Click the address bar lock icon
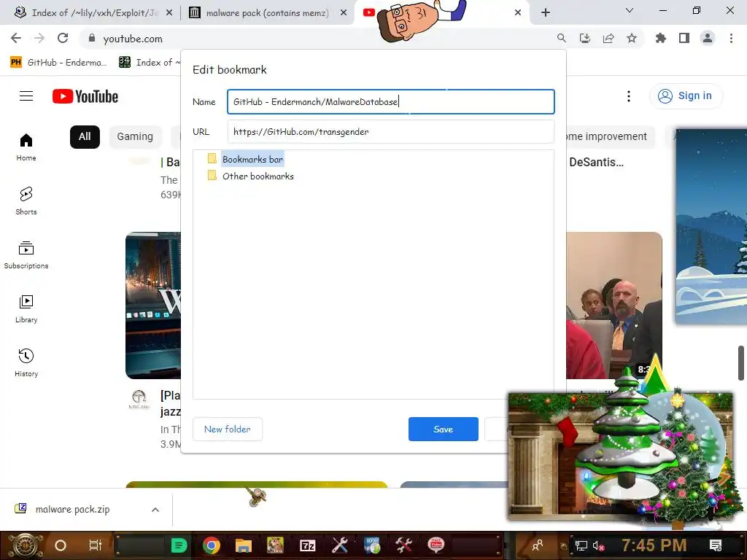Image resolution: width=747 pixels, height=560 pixels. (91, 39)
